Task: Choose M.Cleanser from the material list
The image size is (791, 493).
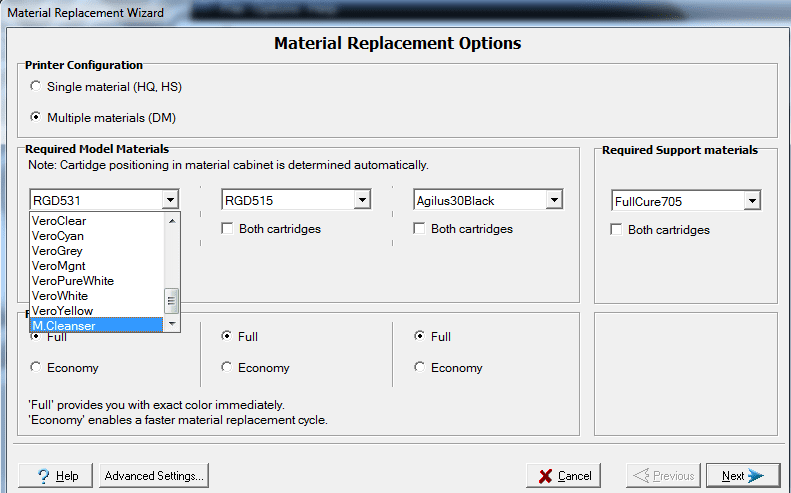Action: pyautogui.click(x=97, y=325)
